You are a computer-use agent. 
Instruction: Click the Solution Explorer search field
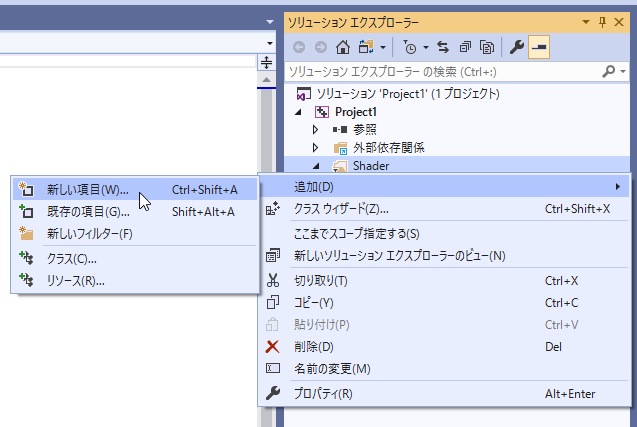coord(443,72)
